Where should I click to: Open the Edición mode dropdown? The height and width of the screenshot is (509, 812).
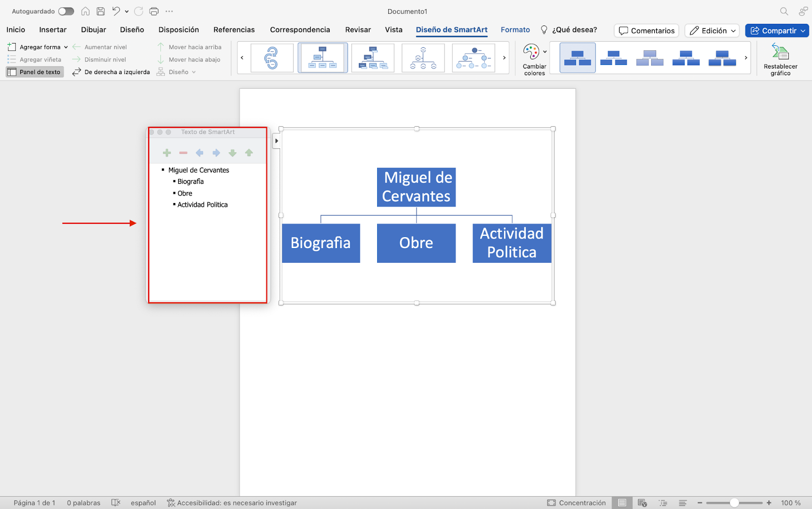[712, 30]
